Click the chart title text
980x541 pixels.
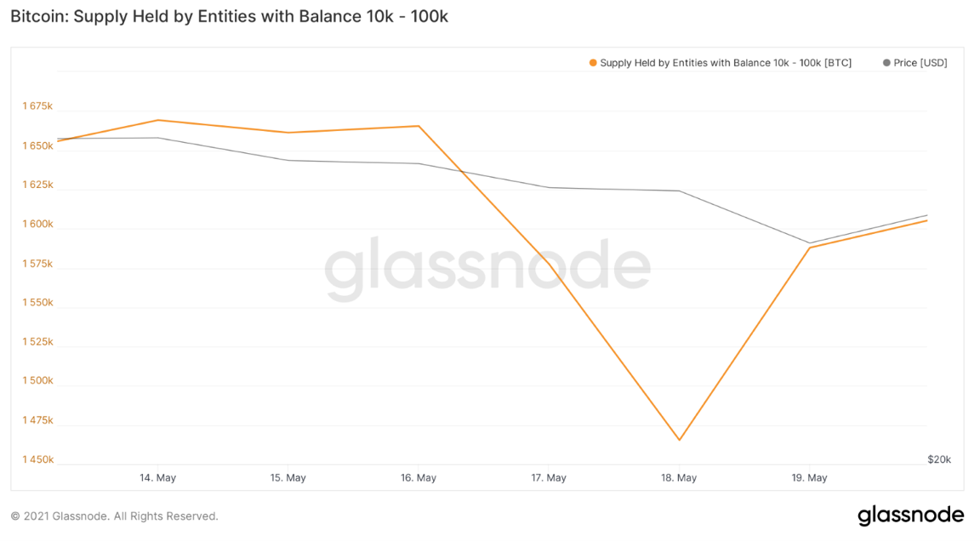[229, 16]
